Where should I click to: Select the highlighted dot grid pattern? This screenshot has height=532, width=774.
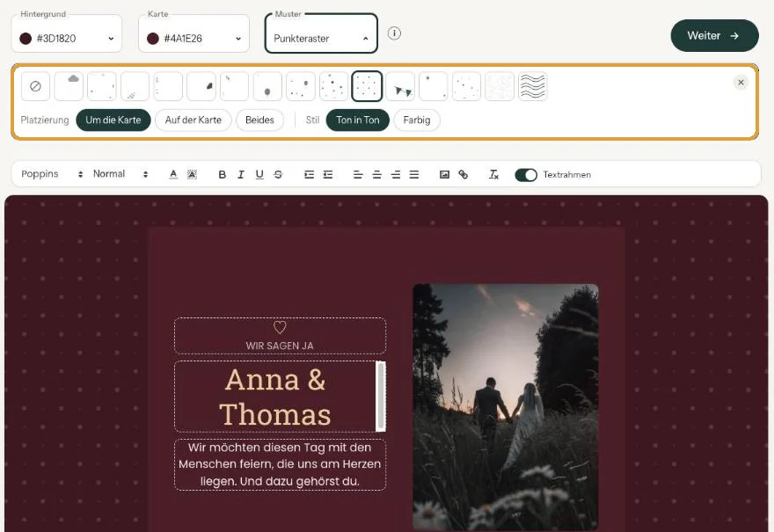pyautogui.click(x=367, y=86)
